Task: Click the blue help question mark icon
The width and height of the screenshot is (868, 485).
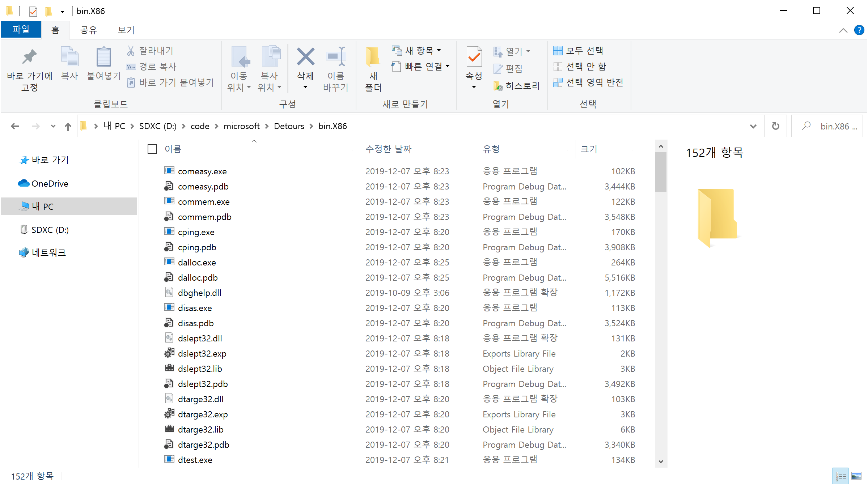Action: coord(859,30)
